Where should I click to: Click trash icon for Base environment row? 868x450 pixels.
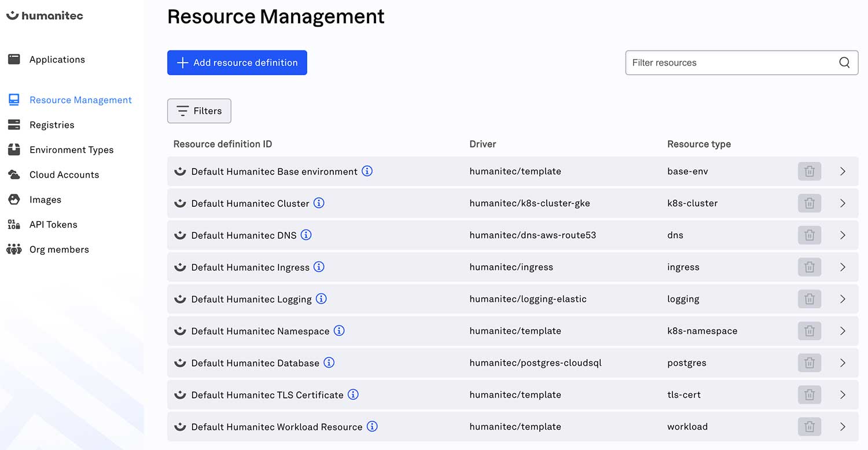810,171
